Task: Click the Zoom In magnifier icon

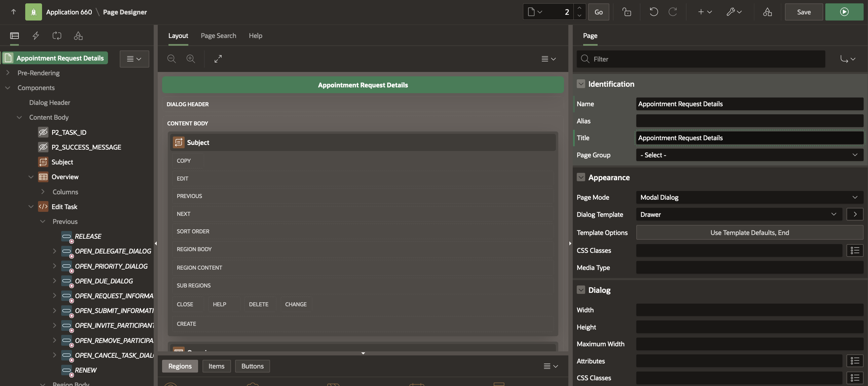Action: click(x=191, y=59)
